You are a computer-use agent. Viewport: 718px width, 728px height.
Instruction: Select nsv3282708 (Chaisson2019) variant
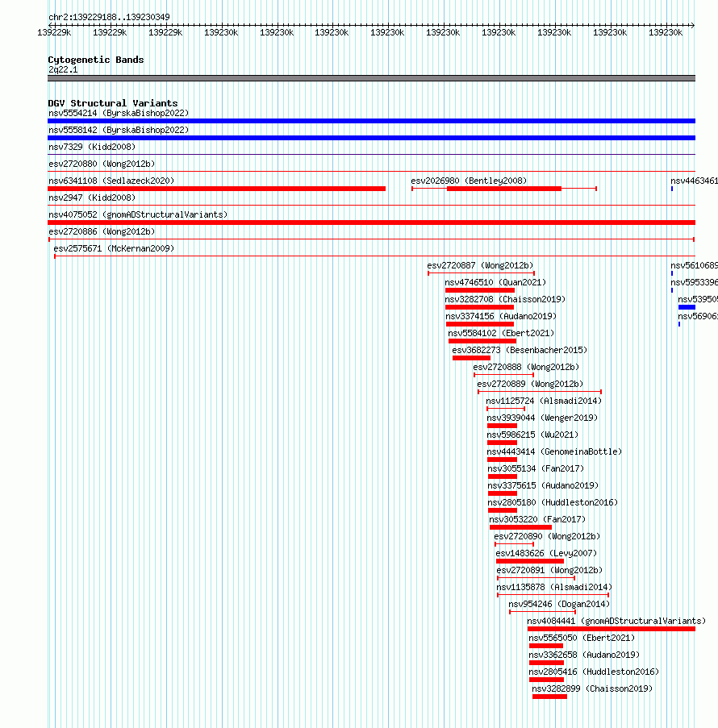click(x=505, y=299)
